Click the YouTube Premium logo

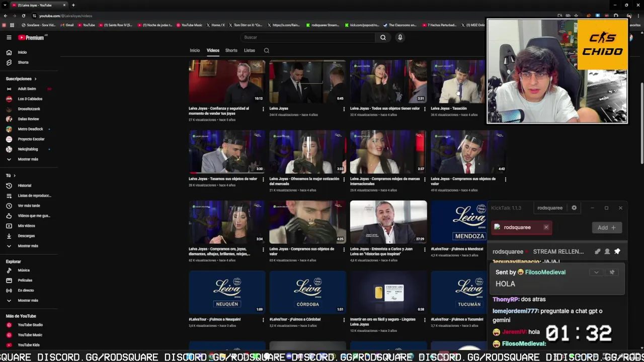[x=31, y=37]
